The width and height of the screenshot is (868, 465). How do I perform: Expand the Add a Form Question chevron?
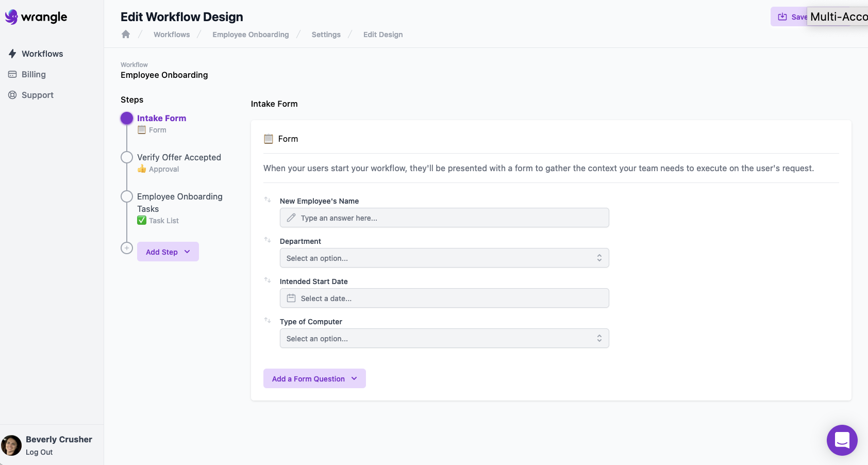tap(354, 378)
